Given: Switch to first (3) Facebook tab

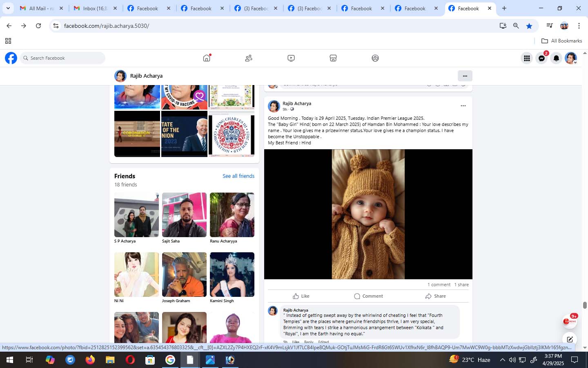Looking at the screenshot, I should tap(256, 8).
